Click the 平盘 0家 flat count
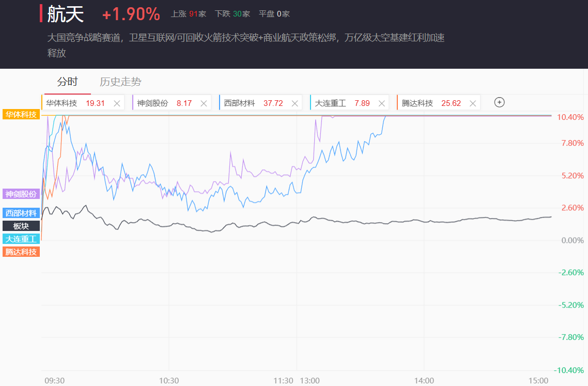 point(274,14)
